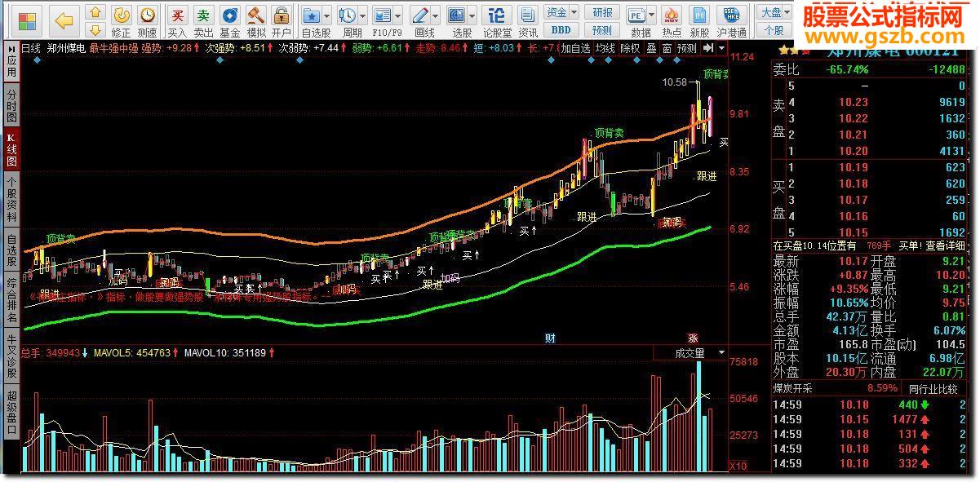
Task: Open the 自选股 folder icon in toolbar
Action: click(311, 15)
